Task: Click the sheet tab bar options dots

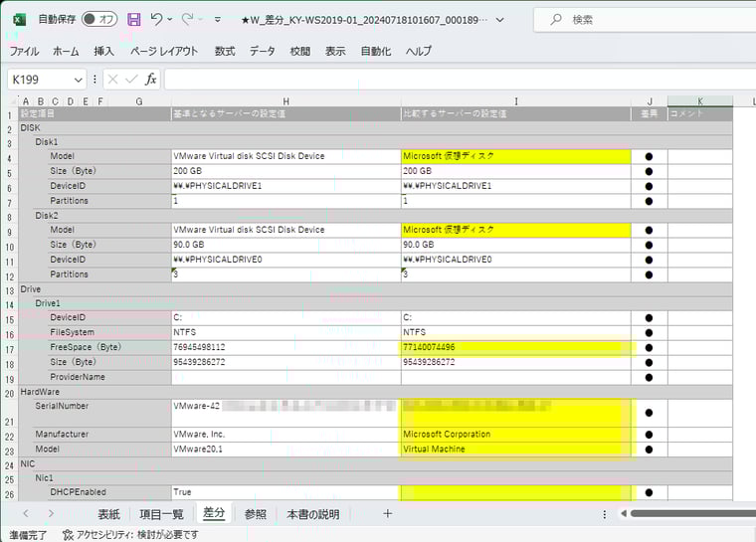Action: (604, 514)
